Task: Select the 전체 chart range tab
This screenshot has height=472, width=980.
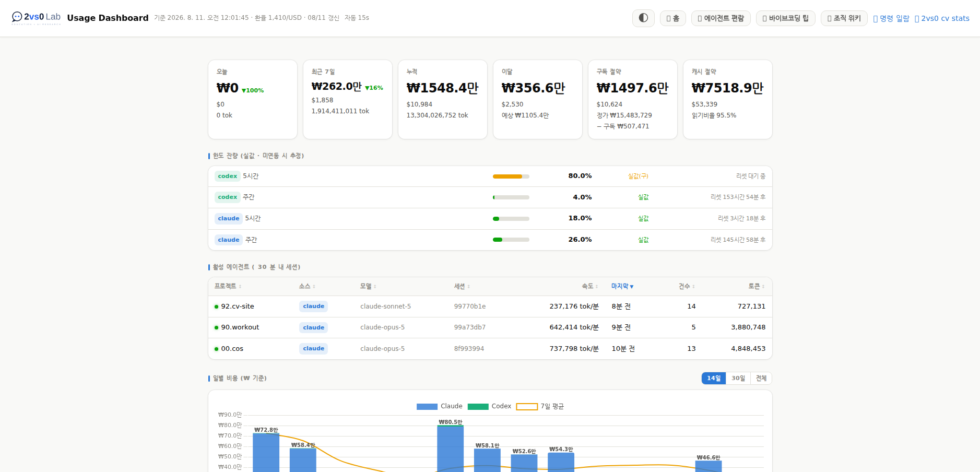Action: click(x=761, y=378)
